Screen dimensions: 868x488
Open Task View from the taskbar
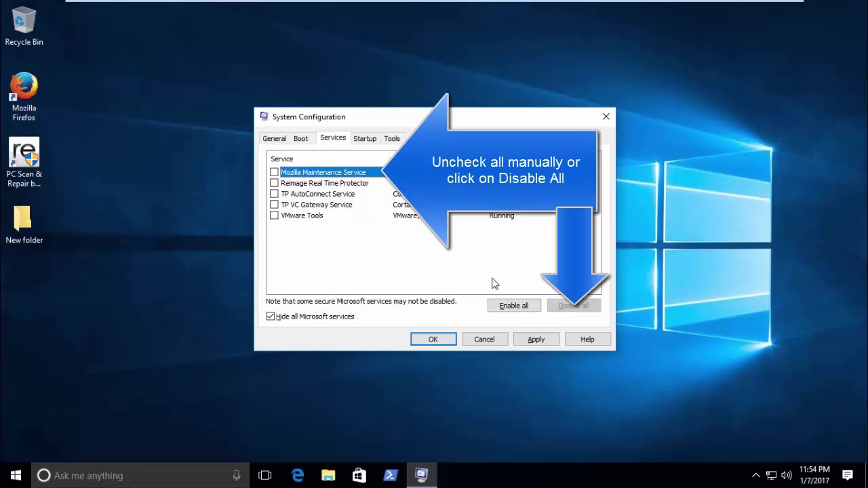click(265, 475)
